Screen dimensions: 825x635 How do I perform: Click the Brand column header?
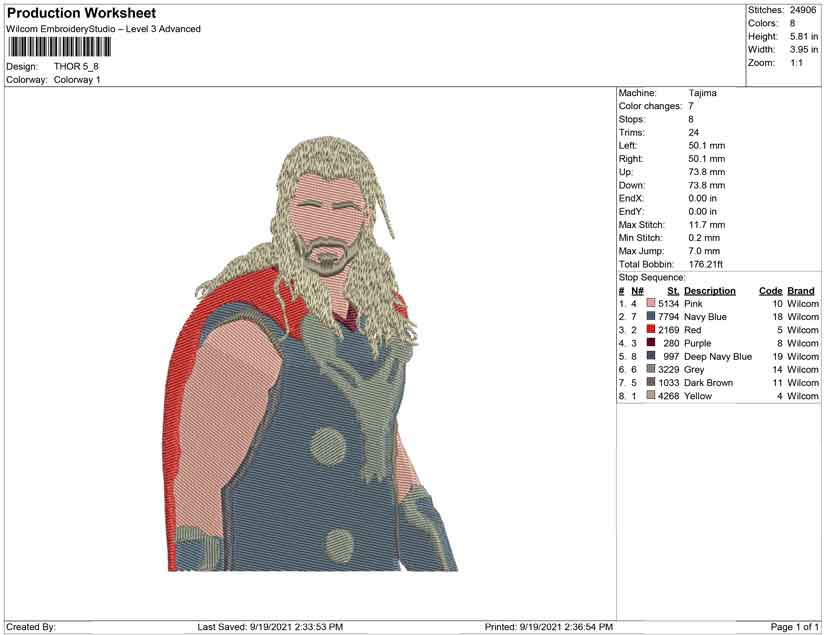[x=801, y=291]
